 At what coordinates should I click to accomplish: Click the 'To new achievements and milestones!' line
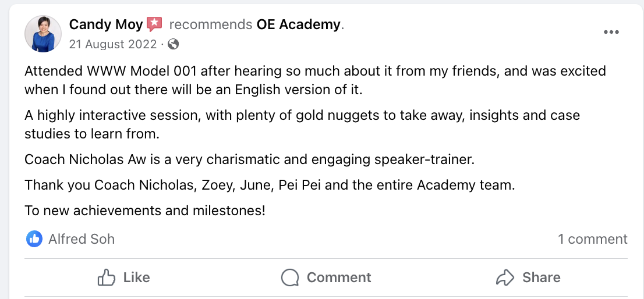(144, 211)
